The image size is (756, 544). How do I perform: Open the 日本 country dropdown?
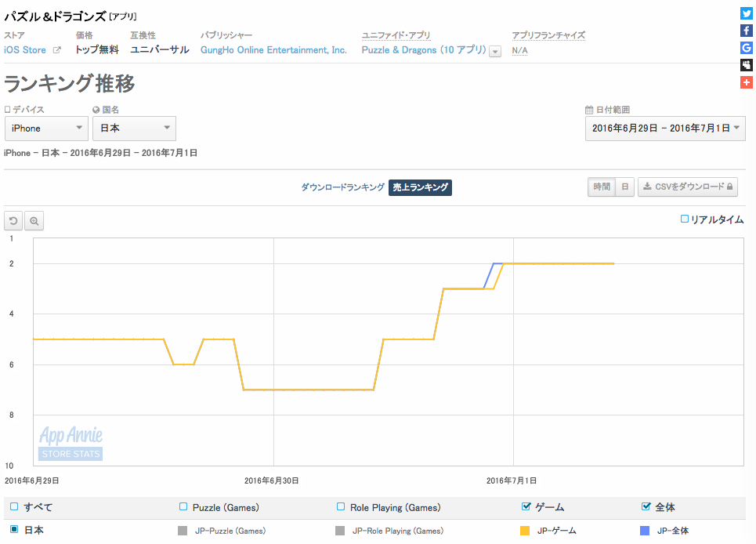click(x=134, y=129)
